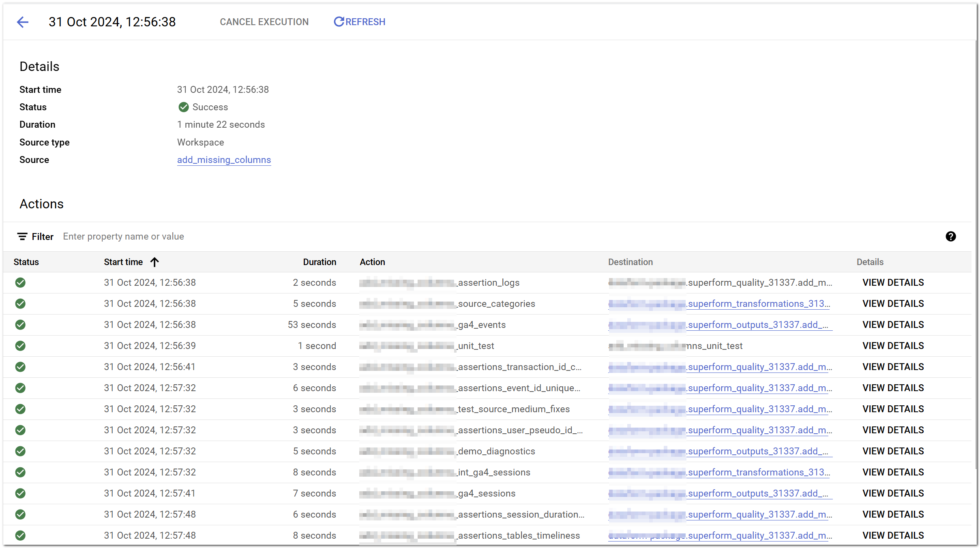
Task: Click success icon in the assertions_user_pseudo_id row
Action: point(20,430)
